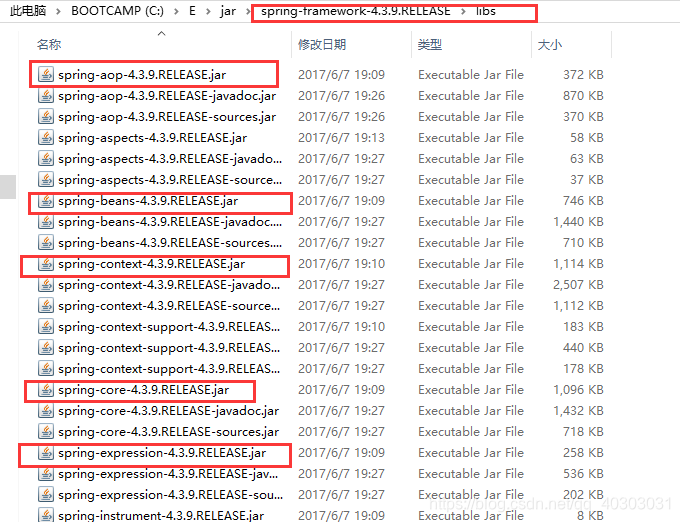This screenshot has height=522, width=680.
Task: Click the 258 KB size cell
Action: 583,453
